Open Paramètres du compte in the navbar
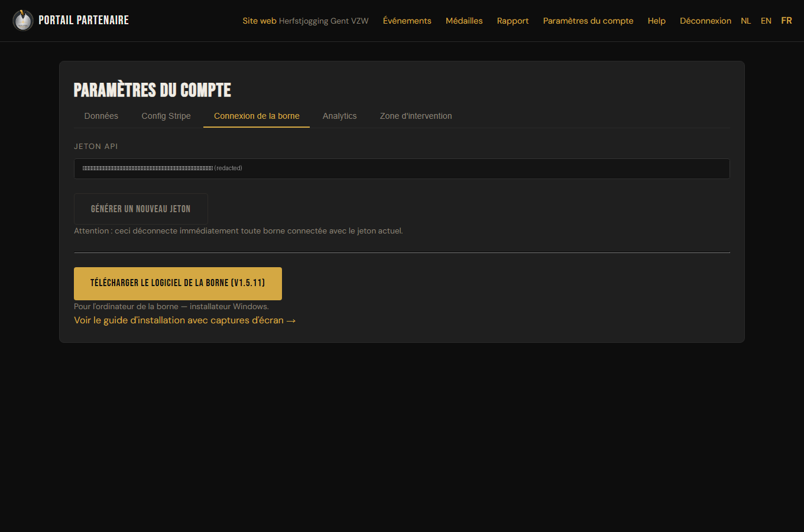 coord(588,21)
